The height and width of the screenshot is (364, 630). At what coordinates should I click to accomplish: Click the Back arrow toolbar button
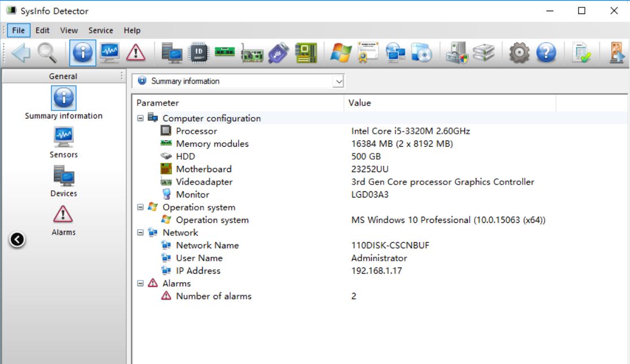pyautogui.click(x=21, y=52)
